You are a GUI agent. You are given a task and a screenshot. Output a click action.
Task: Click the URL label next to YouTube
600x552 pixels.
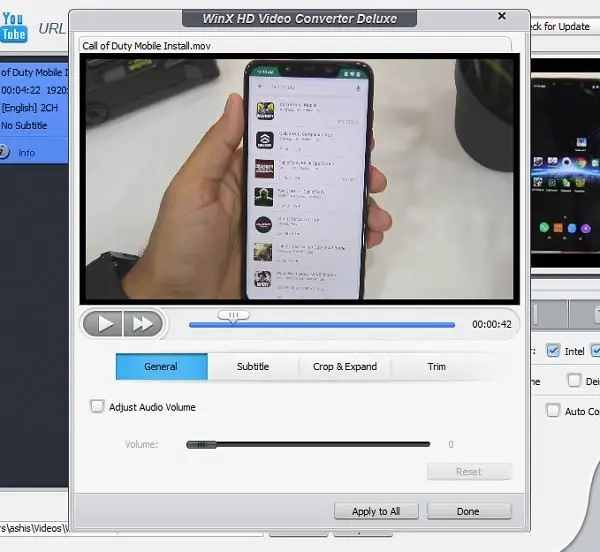52,29
